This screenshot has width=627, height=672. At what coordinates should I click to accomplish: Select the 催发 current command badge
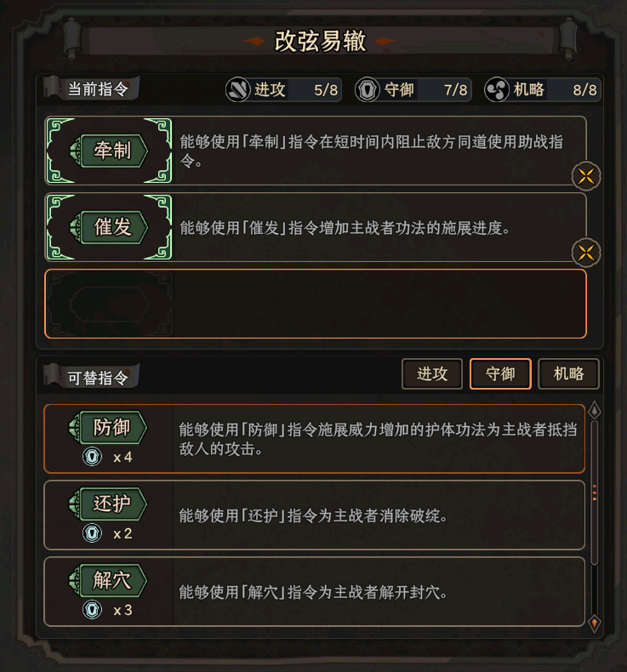coord(111,227)
